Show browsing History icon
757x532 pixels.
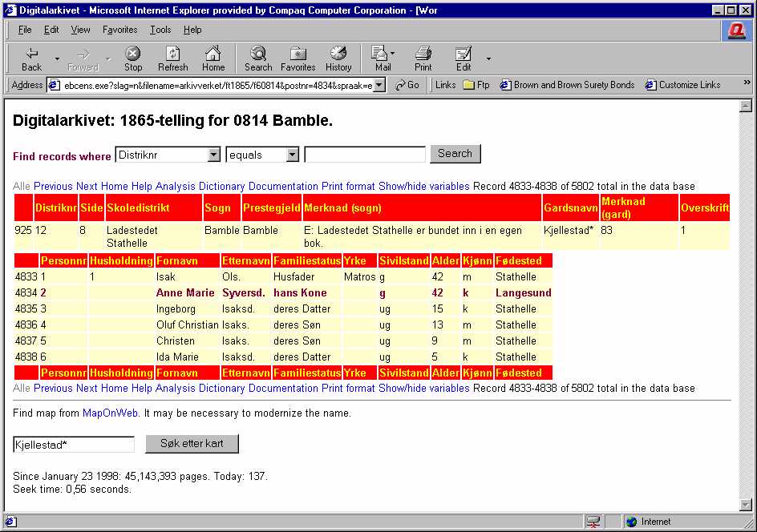click(x=338, y=58)
